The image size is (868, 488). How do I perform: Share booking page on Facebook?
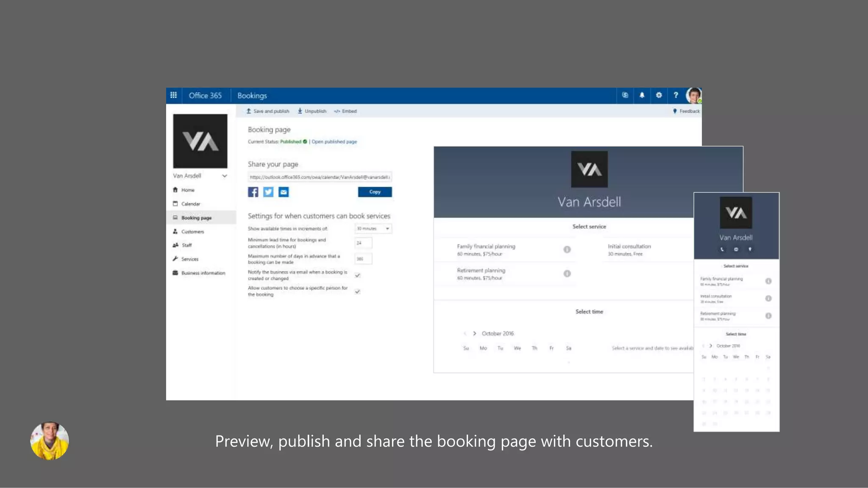tap(253, 192)
